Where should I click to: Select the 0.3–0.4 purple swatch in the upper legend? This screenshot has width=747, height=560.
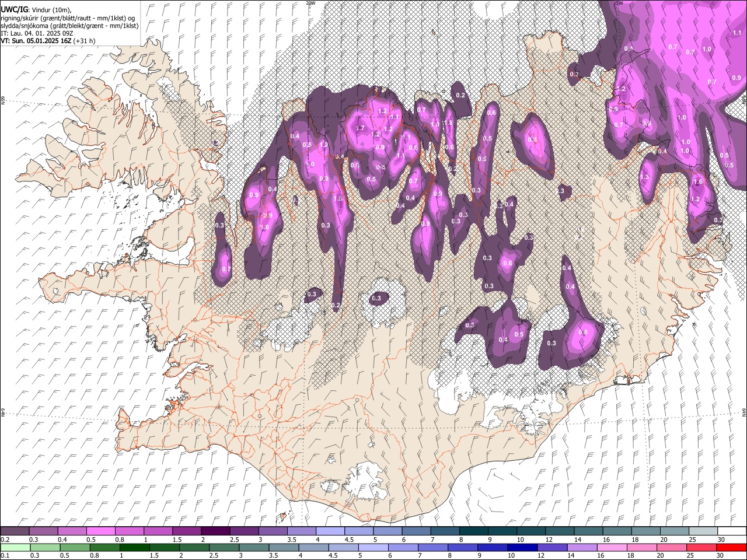44,531
